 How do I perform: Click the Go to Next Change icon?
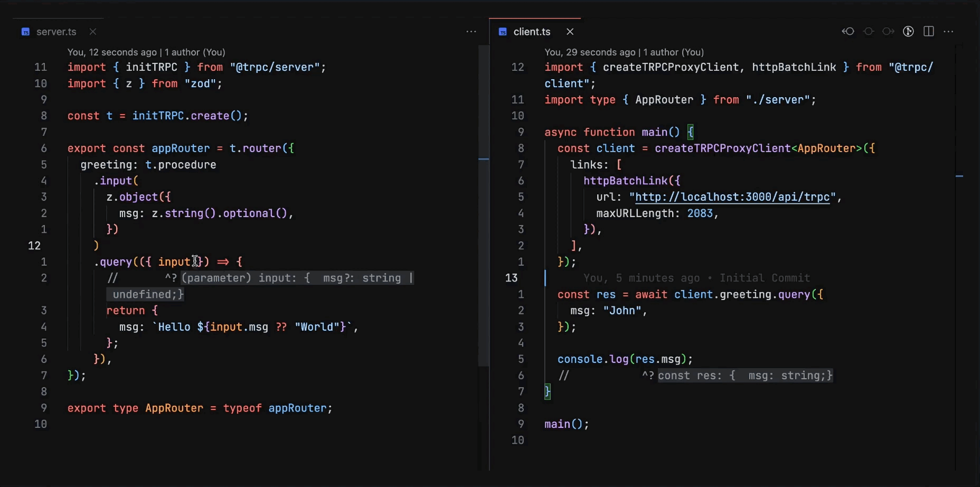(x=888, y=31)
